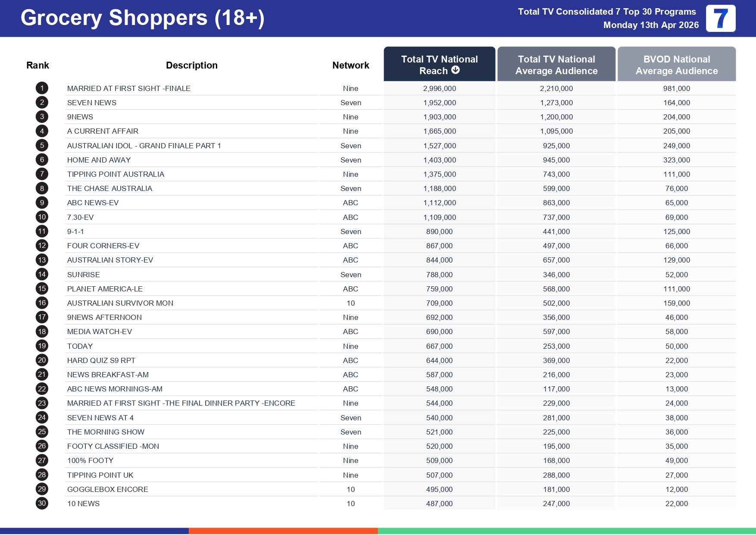The height and width of the screenshot is (535, 756).
Task: Click the Grocery Shoppers (18+) title
Action: [x=142, y=18]
